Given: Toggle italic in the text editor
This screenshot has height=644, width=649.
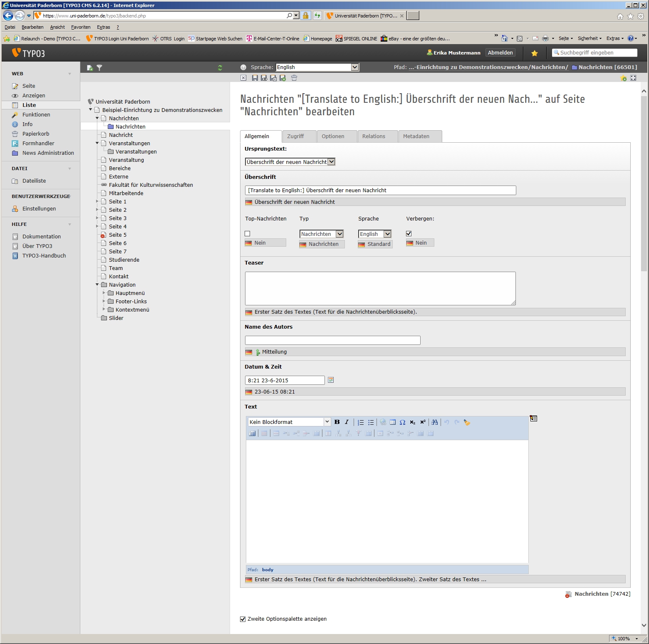Looking at the screenshot, I should click(x=347, y=422).
